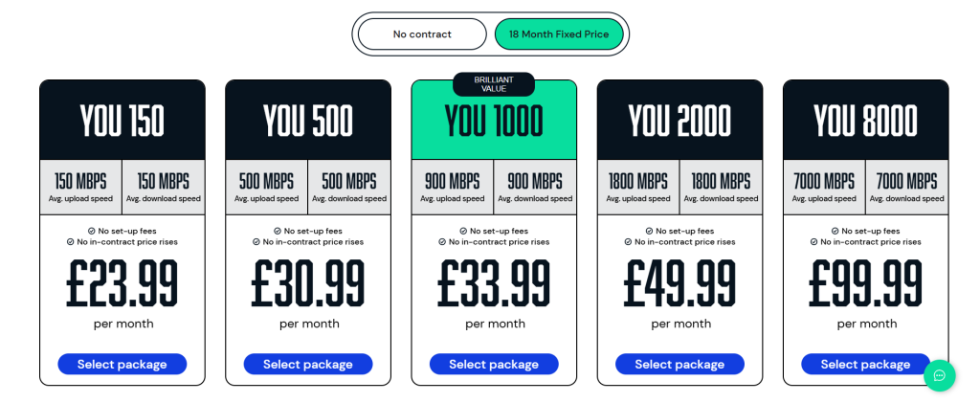
Task: Switch to No contract pricing
Action: (422, 34)
